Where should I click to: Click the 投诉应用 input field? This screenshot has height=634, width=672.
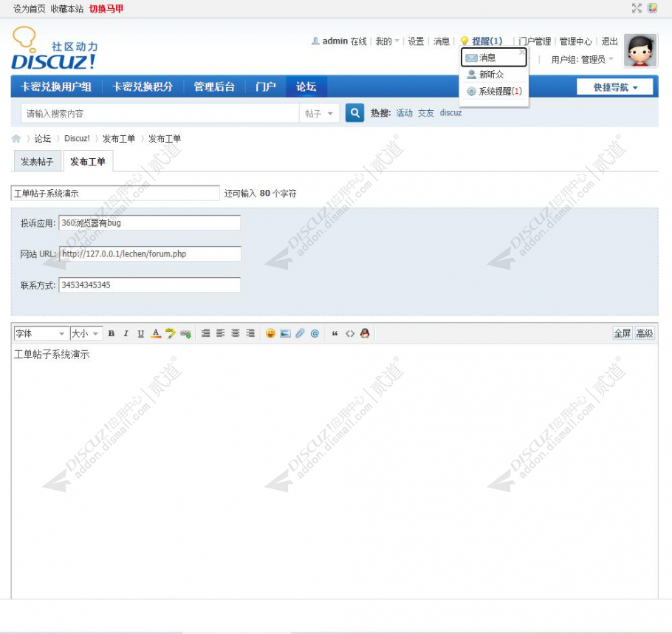[150, 222]
